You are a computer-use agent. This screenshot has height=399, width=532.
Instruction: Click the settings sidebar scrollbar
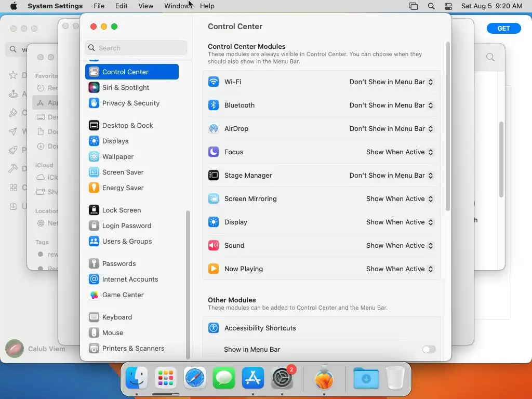coord(188,285)
